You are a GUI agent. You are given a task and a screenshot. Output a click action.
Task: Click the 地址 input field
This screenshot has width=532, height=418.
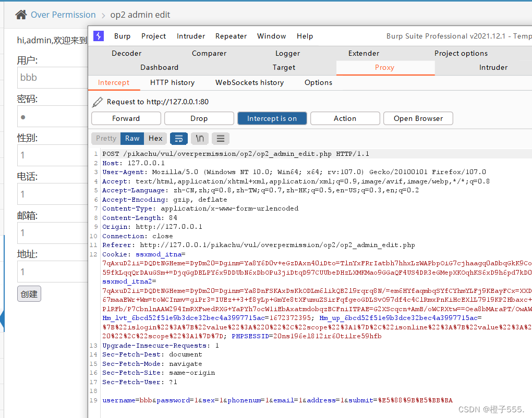[52, 272]
